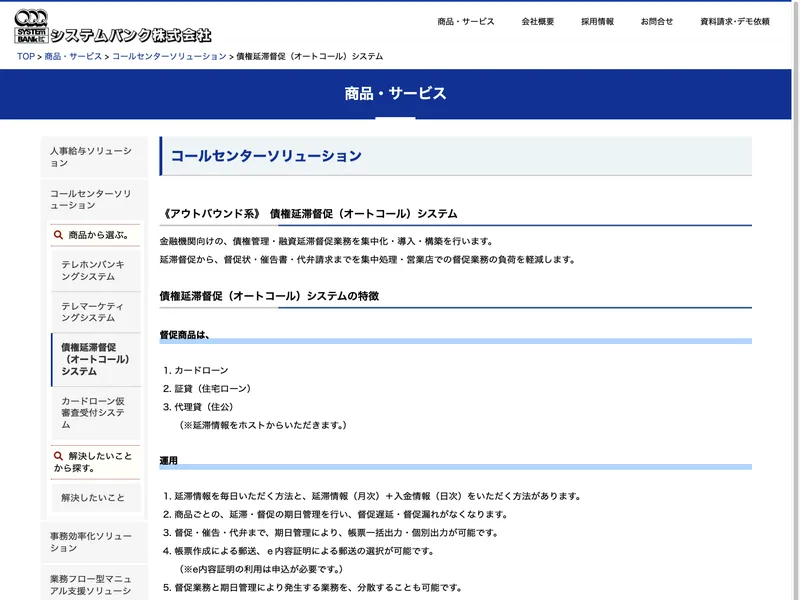Screen dimensions: 800x600
Task: Open 会社概要 in top navigation
Action: [537, 21]
